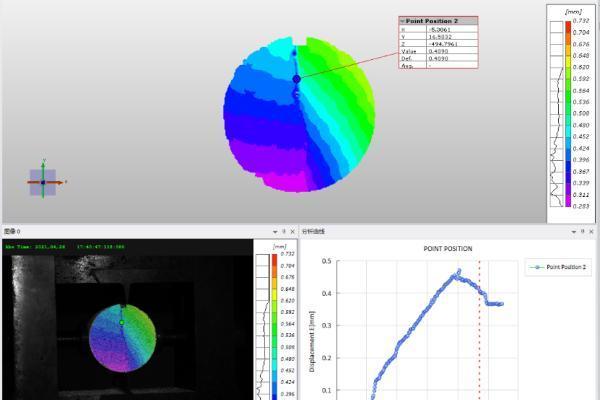Select the Point Position 2 chart legend entry
Viewport: 600px width, 400px height.
[x=558, y=267]
